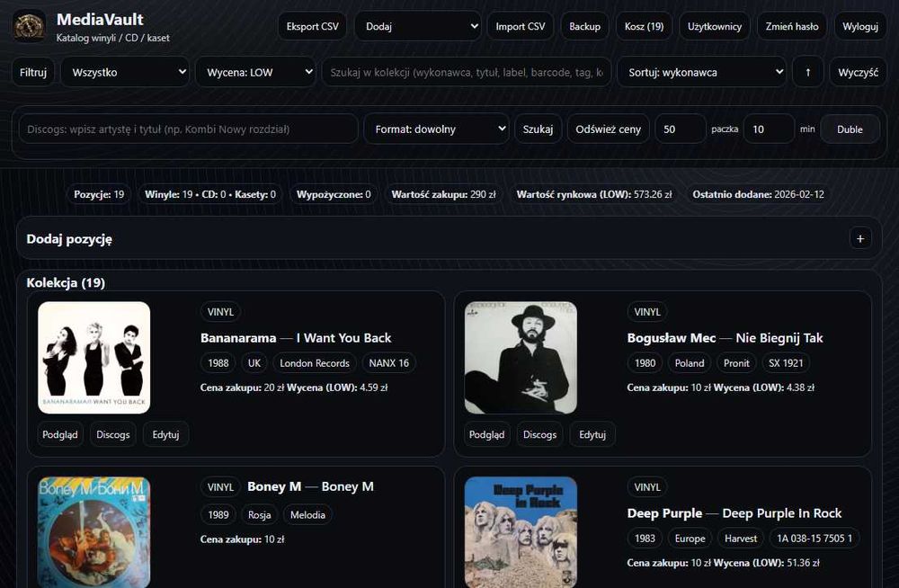Viewport: 899px width, 588px height.
Task: Click Wypożyczone: 0 chip
Action: [x=334, y=194]
